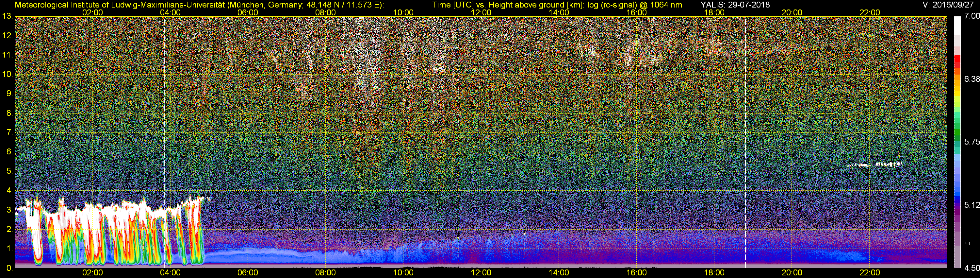Click the 10:00 label on the upper time axis
Image resolution: width=980 pixels, height=278 pixels.
(x=403, y=12)
